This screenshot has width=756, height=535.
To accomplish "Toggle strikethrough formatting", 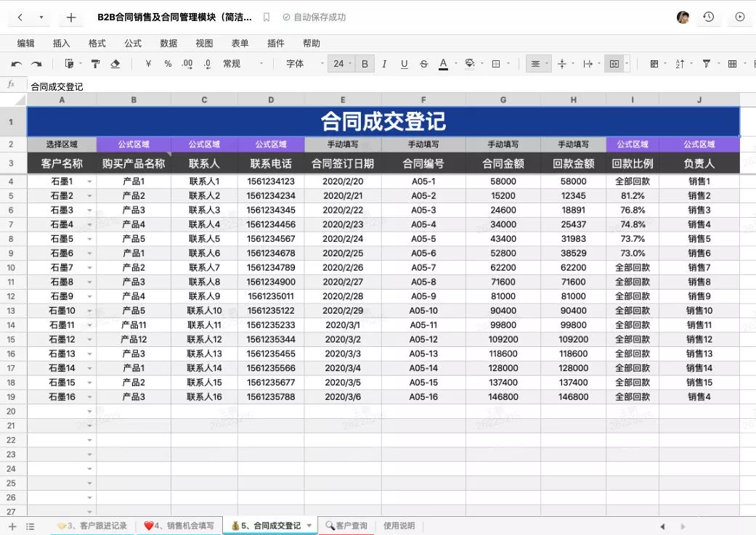I will [x=423, y=64].
